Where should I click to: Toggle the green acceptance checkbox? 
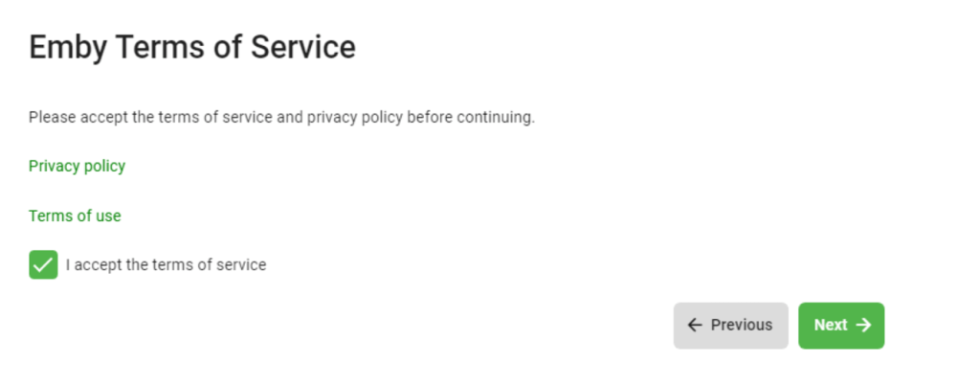click(43, 264)
